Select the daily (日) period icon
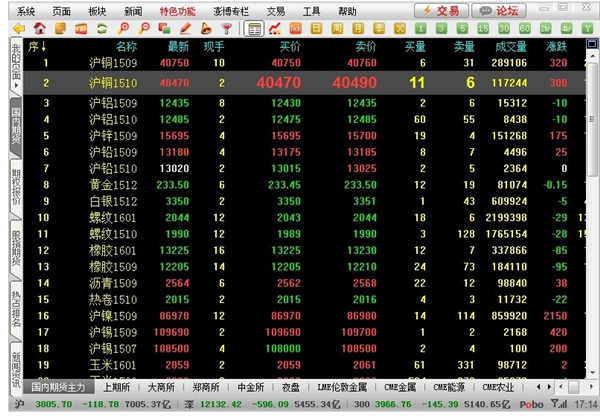600x416 pixels. tap(316, 29)
